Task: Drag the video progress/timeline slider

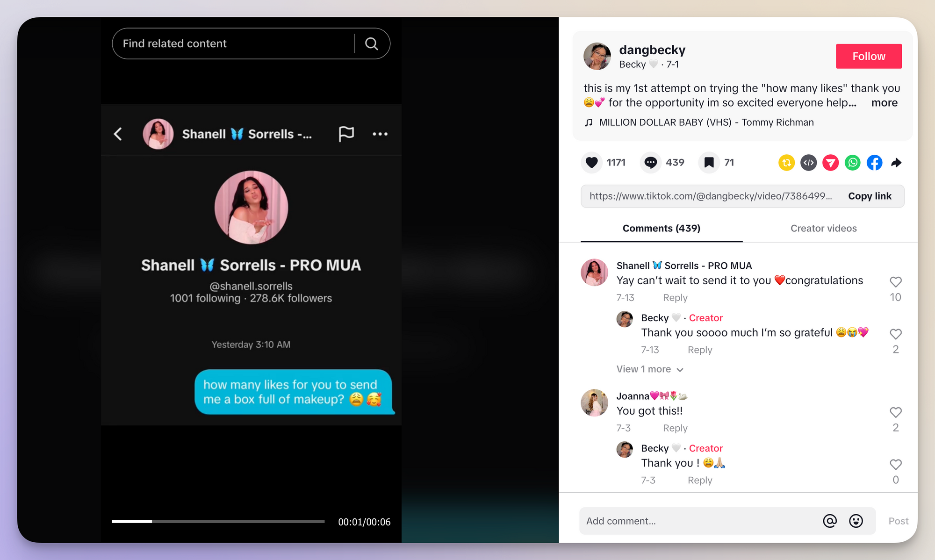Action: click(x=147, y=522)
